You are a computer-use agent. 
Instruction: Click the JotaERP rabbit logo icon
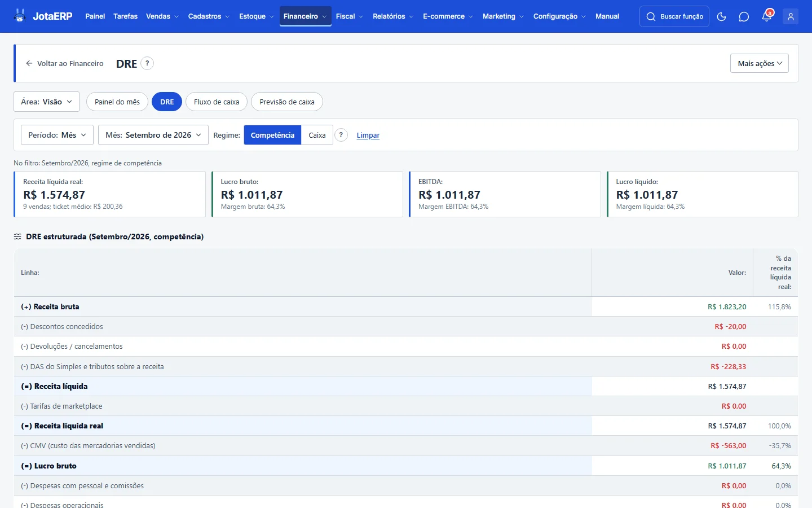[x=20, y=16]
